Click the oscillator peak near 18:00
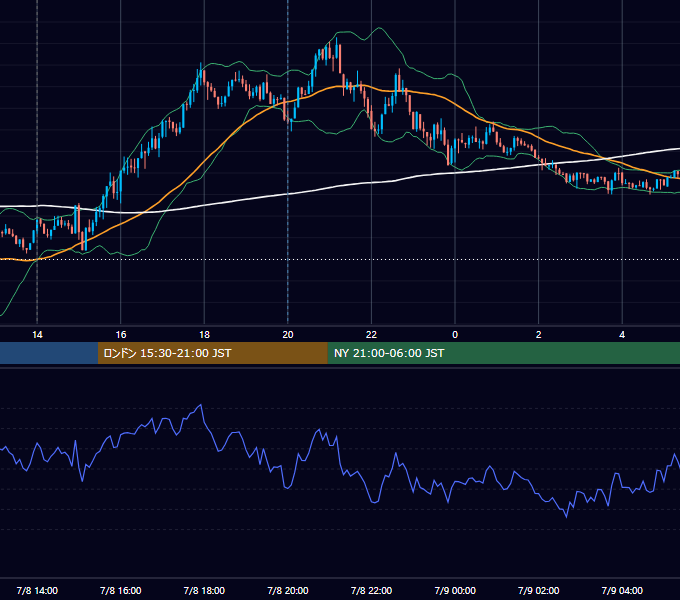 [200, 405]
